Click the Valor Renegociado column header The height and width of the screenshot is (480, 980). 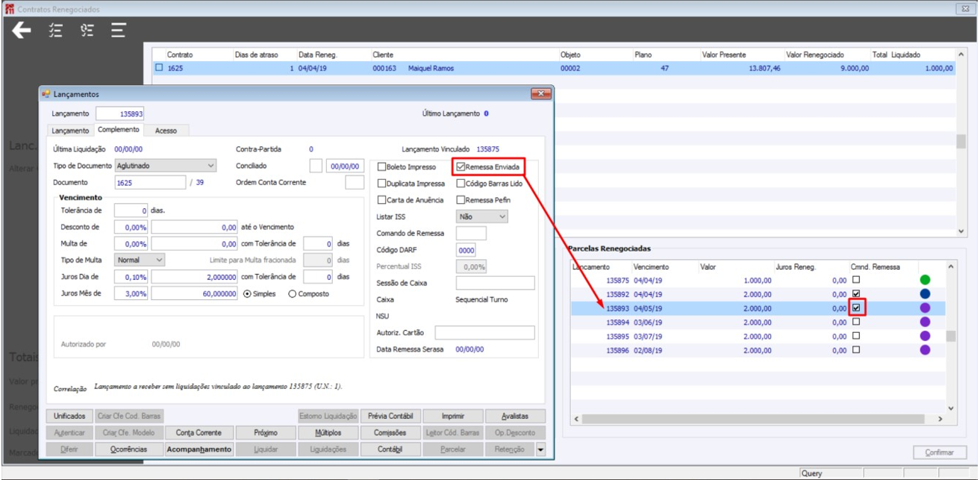[x=815, y=54]
